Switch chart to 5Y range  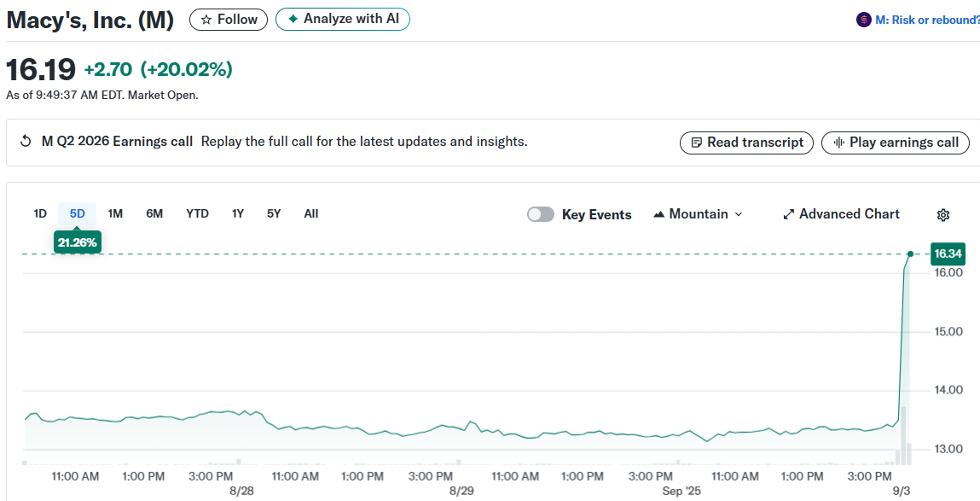274,214
